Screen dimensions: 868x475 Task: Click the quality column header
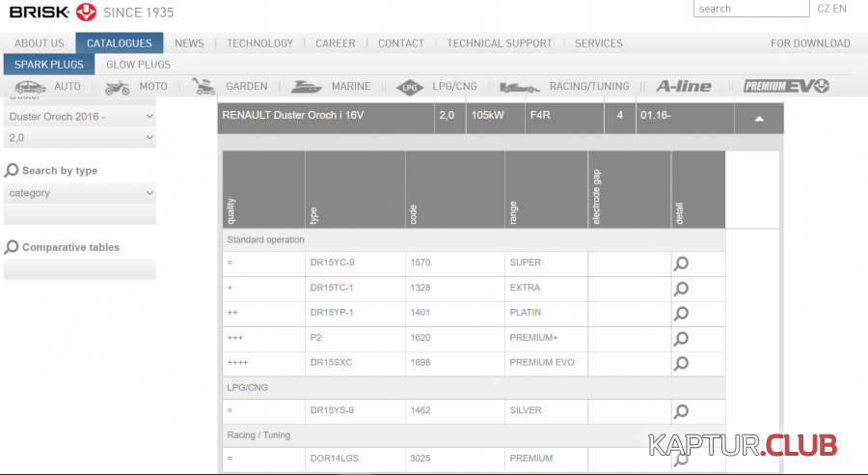click(264, 189)
